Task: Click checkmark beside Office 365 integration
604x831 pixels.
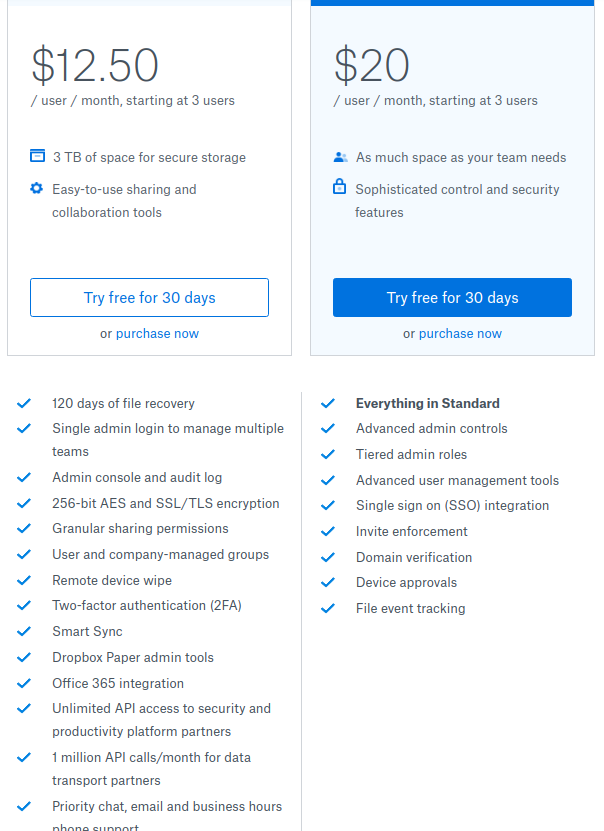Action: pyautogui.click(x=24, y=684)
